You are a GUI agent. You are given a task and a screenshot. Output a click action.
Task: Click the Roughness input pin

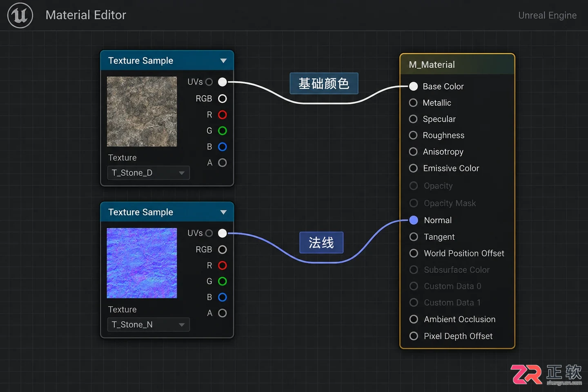(x=413, y=135)
